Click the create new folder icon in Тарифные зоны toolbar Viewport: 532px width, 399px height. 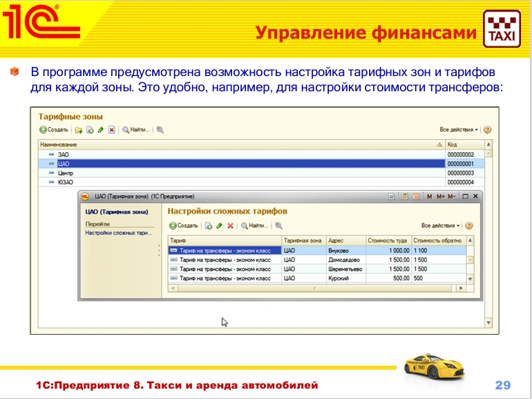coord(79,129)
